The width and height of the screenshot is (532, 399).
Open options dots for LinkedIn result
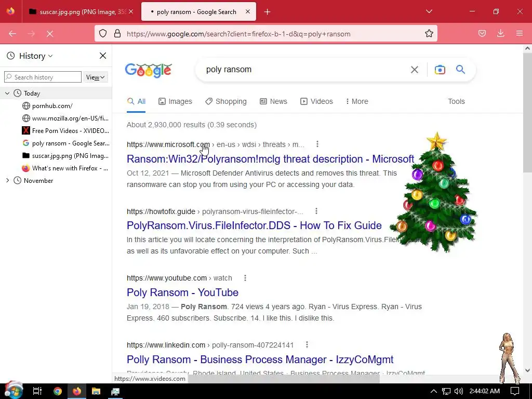(307, 345)
